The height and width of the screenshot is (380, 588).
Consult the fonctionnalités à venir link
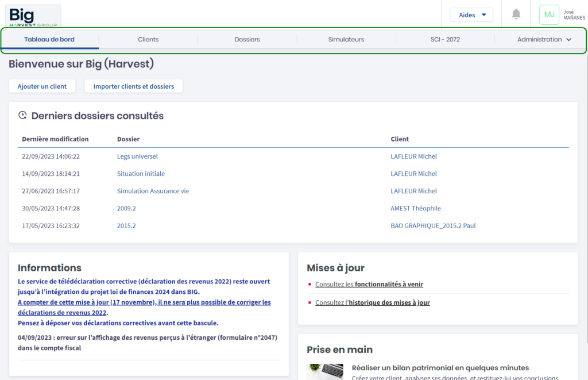[389, 284]
